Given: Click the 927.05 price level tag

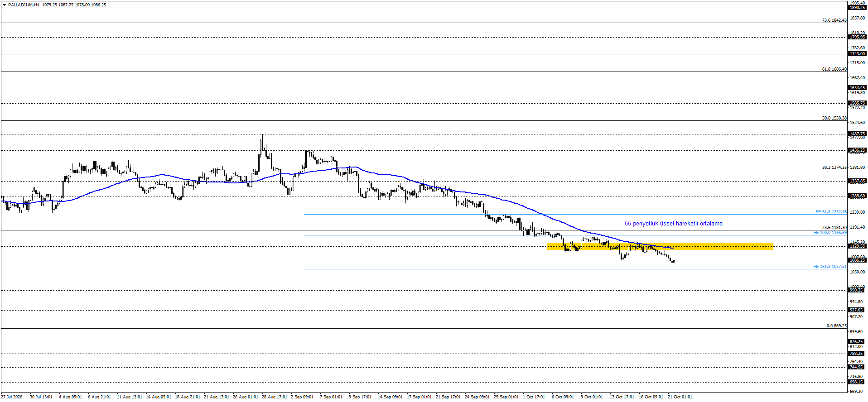Looking at the screenshot, I should (857, 310).
